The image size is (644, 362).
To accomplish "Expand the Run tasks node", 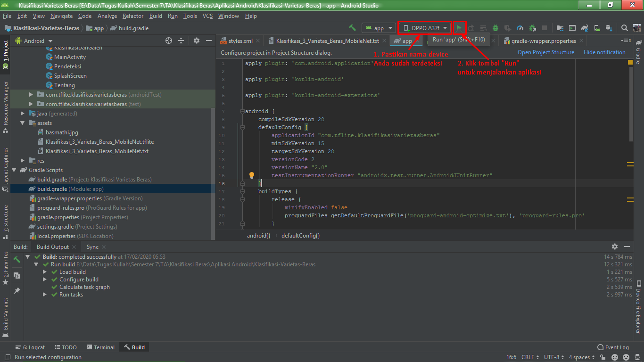I will tap(45, 295).
